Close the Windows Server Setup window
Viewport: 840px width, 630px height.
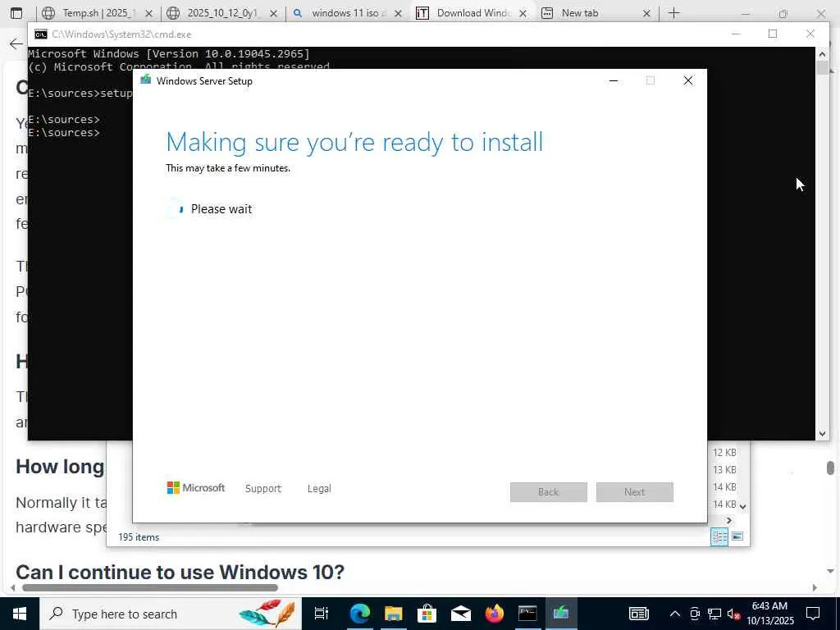click(688, 81)
